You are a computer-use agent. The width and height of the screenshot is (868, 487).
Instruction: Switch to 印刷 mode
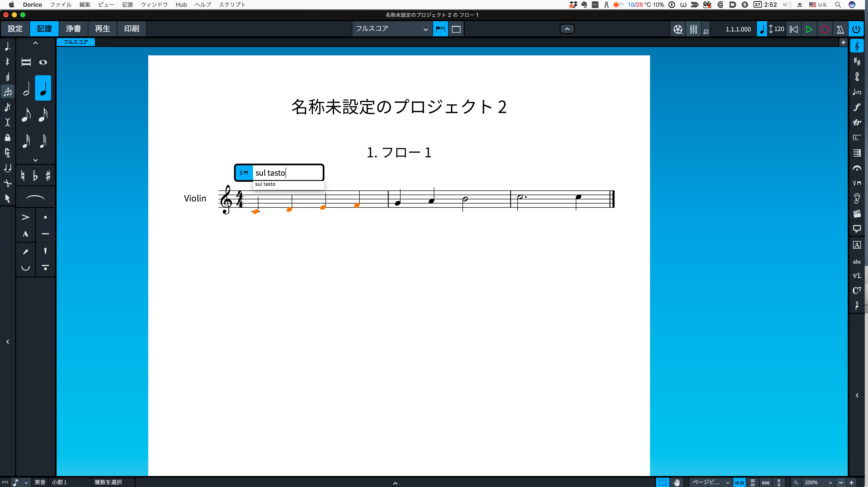coord(132,29)
